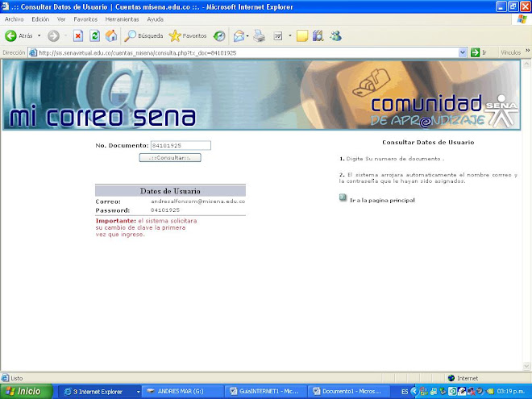Print the page with printer icon
532x399 pixels.
click(260, 35)
